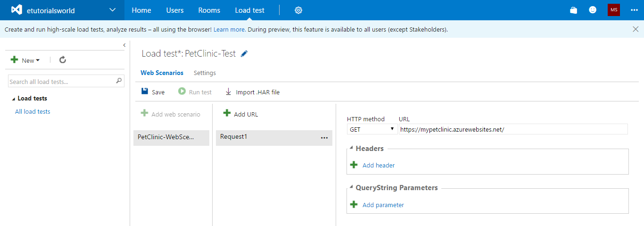Image resolution: width=644 pixels, height=226 pixels.
Task: Open the etutorialsworld project dropdown
Action: [112, 10]
